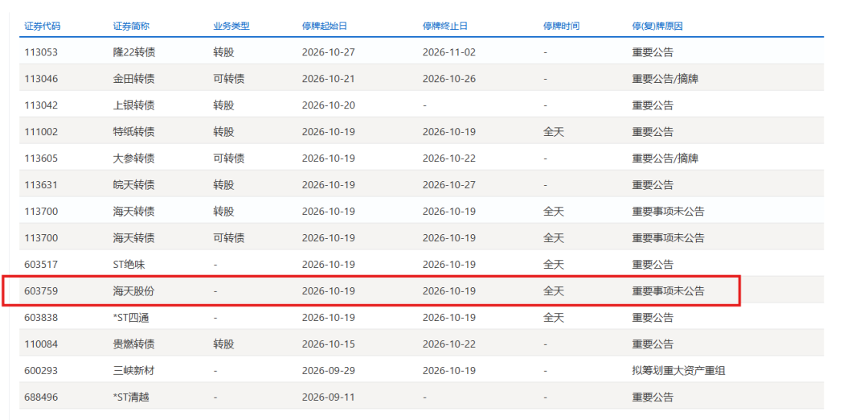868x420 pixels.
Task: Click 全天 in 特纸转债 row
Action: coord(554,133)
